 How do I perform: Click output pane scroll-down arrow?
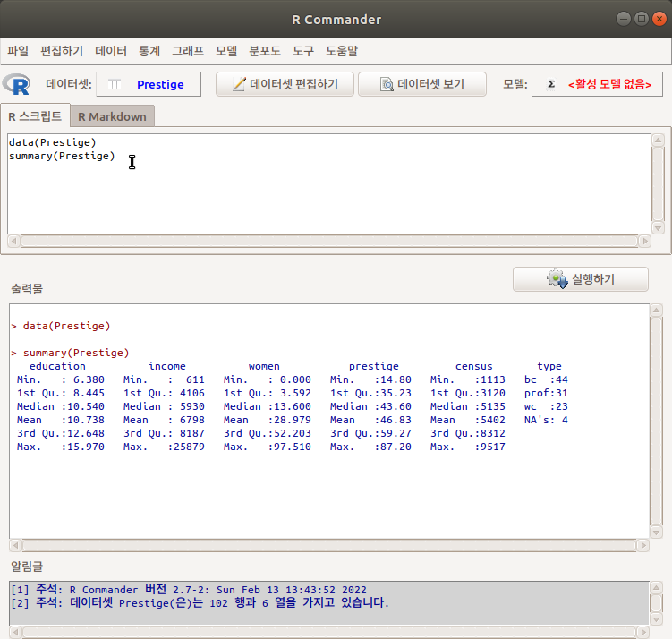(x=656, y=532)
